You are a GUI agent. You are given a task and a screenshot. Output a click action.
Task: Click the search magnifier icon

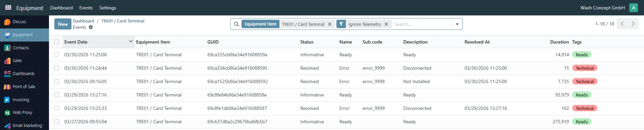(236, 24)
